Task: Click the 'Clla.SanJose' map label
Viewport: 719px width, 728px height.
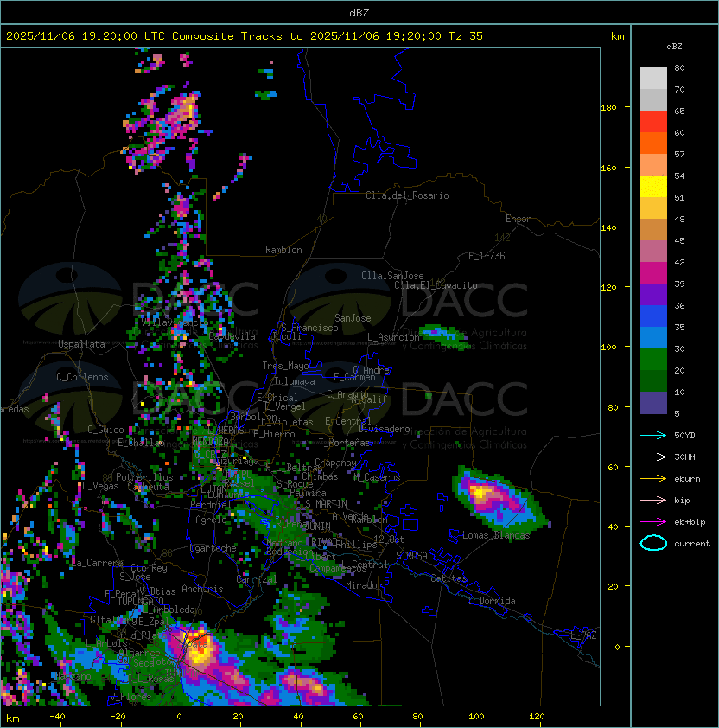Action: [392, 276]
